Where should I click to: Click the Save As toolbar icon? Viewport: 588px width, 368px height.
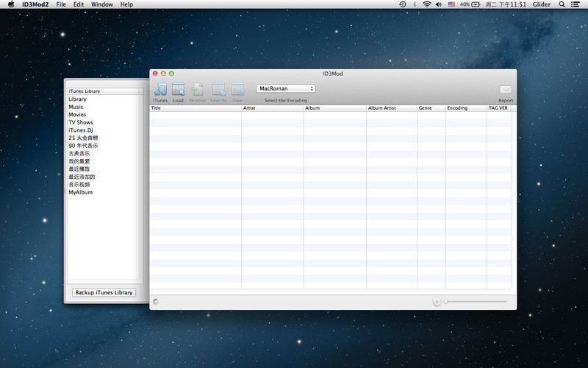(218, 90)
